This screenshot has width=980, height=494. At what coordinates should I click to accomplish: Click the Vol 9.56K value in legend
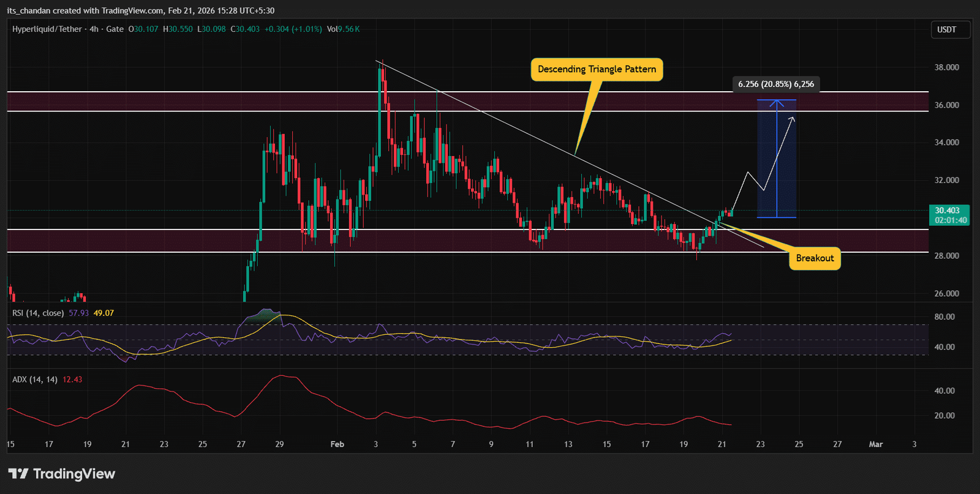[343, 29]
